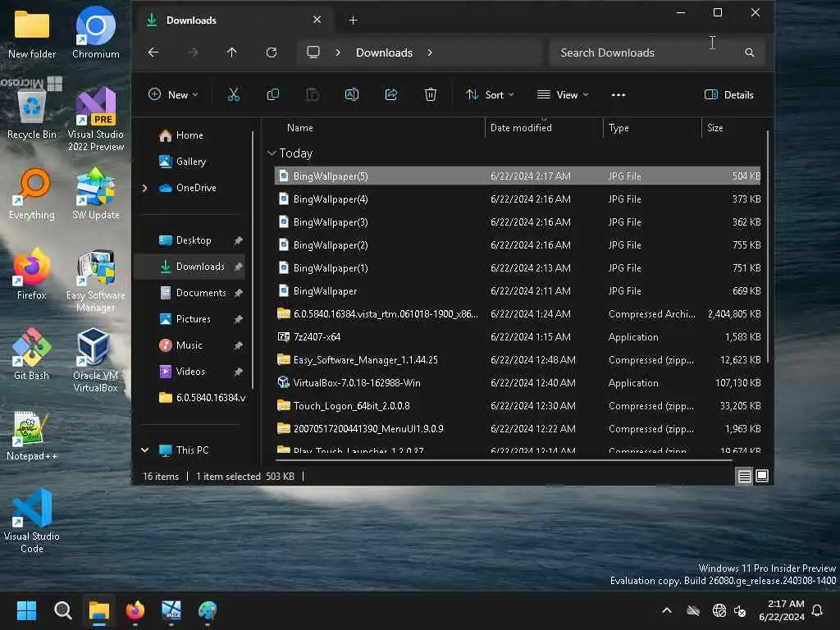Viewport: 840px width, 630px height.
Task: Open Easy Software Manager desktop shortcut
Action: 96,281
